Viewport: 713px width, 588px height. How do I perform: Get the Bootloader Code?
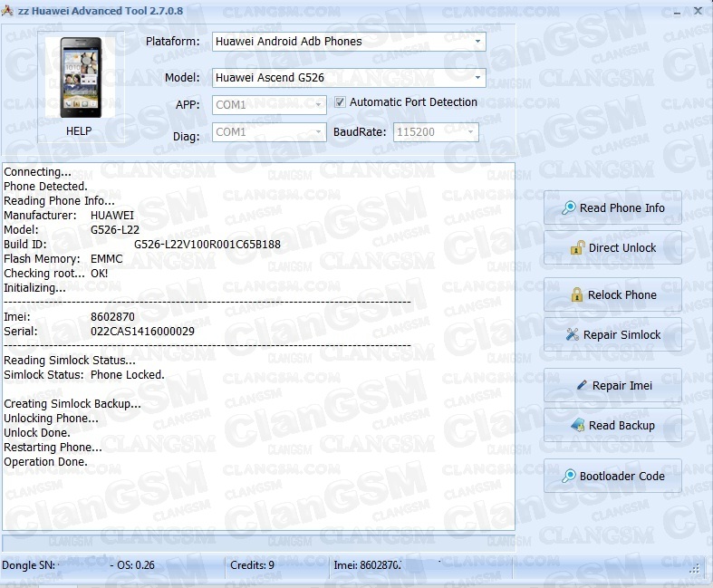pyautogui.click(x=612, y=477)
